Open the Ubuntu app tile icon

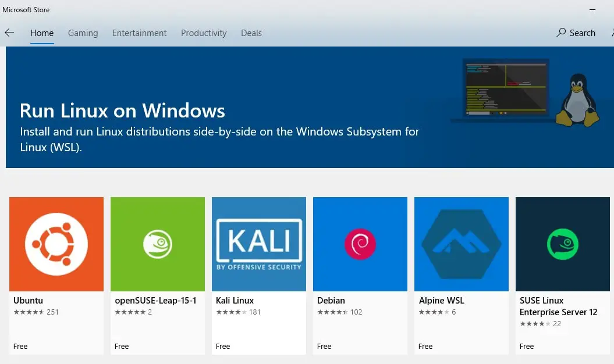click(56, 244)
